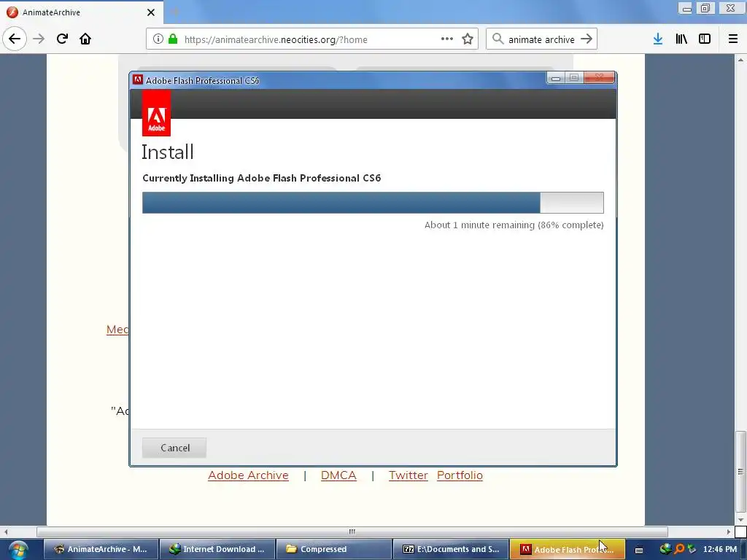Click the Adobe Flash Professional taskbar button

click(567, 549)
